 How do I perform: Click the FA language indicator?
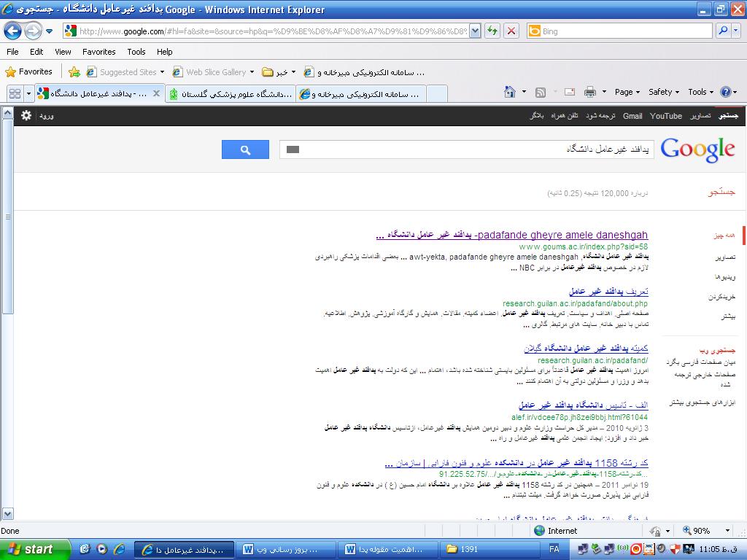(554, 550)
